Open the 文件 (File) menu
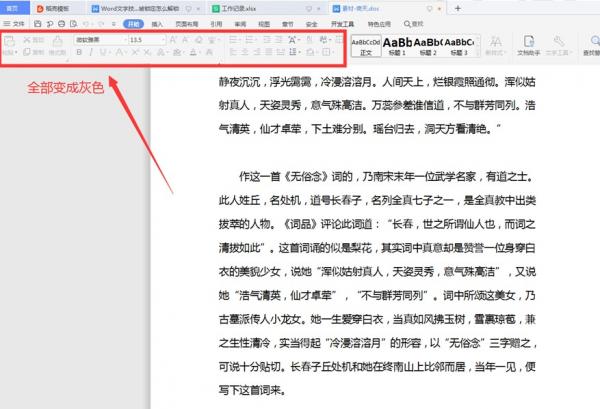Screen dimensions: 600x409 (x=14, y=24)
